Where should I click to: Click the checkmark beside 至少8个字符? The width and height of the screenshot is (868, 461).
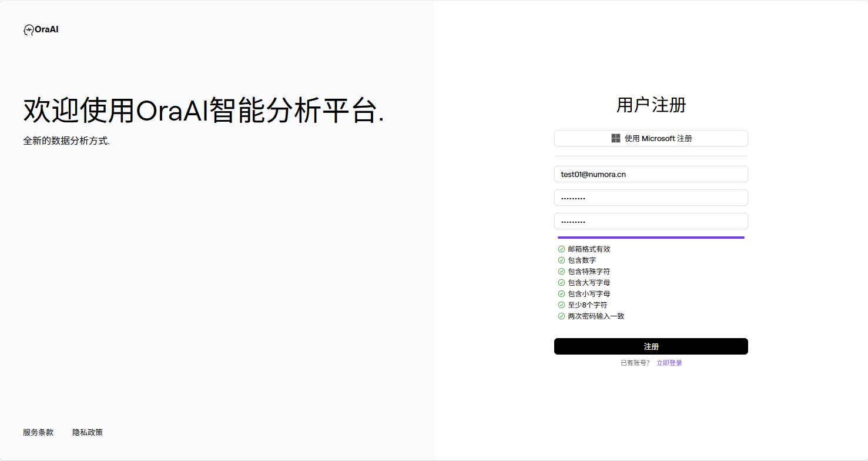coord(561,305)
